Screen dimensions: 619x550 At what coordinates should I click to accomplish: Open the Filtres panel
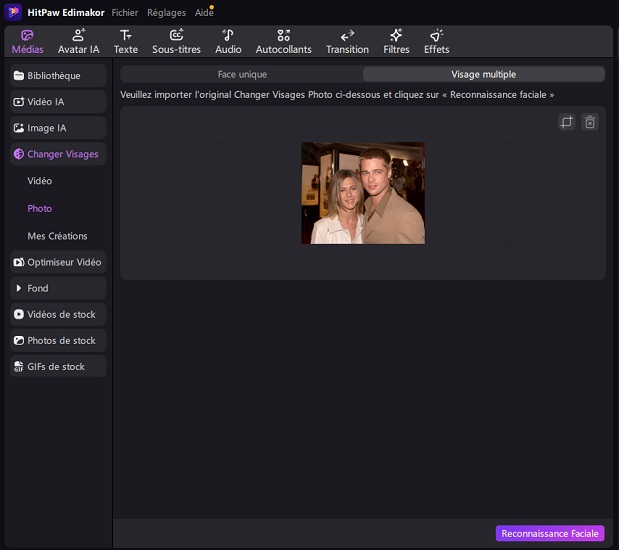point(396,41)
